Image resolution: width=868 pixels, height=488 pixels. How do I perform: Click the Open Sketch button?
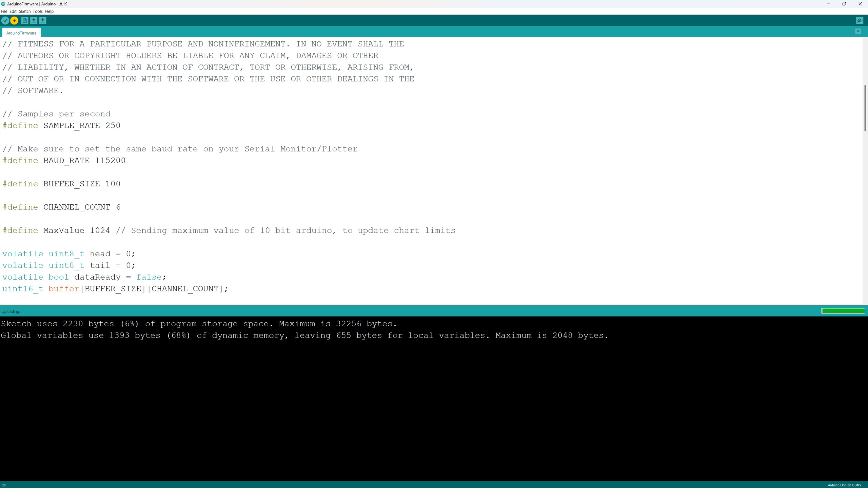[x=33, y=20]
